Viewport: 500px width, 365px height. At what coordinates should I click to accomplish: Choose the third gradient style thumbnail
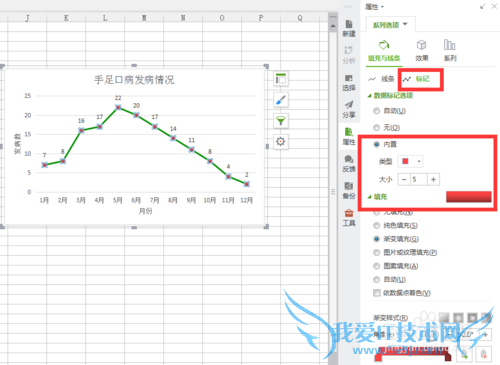(472, 317)
